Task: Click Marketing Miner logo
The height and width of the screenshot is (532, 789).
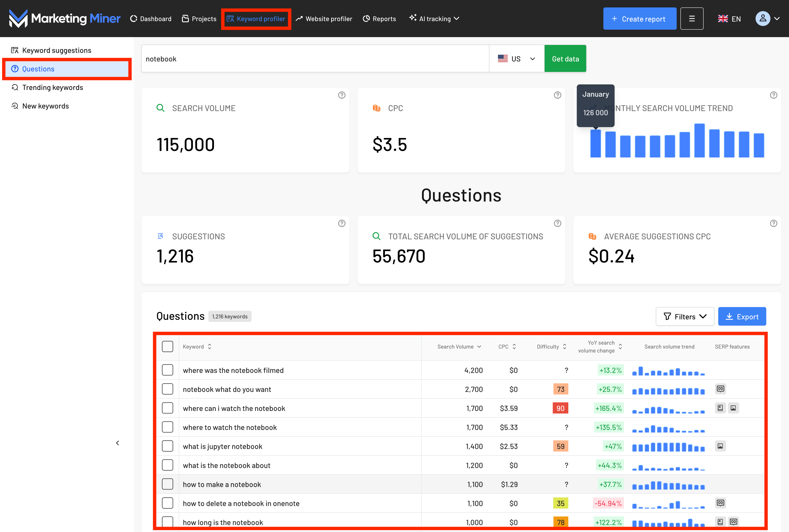Action: (65, 19)
